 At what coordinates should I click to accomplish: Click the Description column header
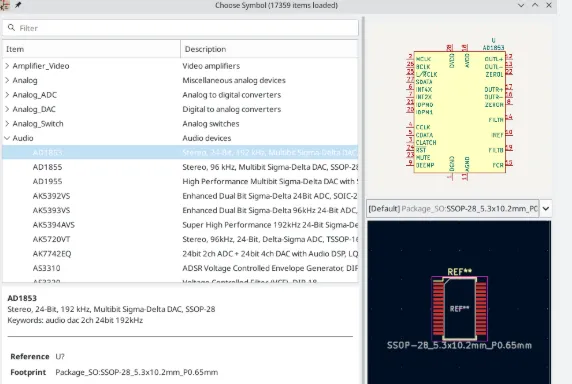tap(269, 49)
